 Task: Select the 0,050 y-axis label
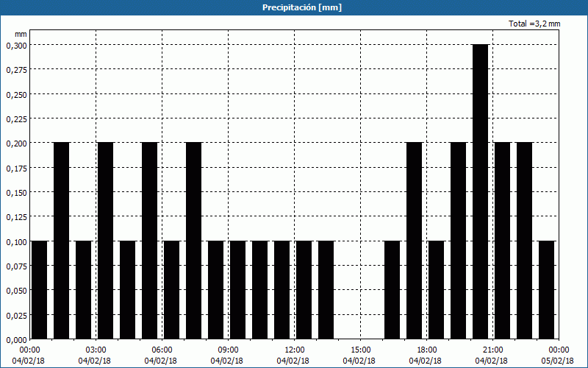[x=16, y=291]
